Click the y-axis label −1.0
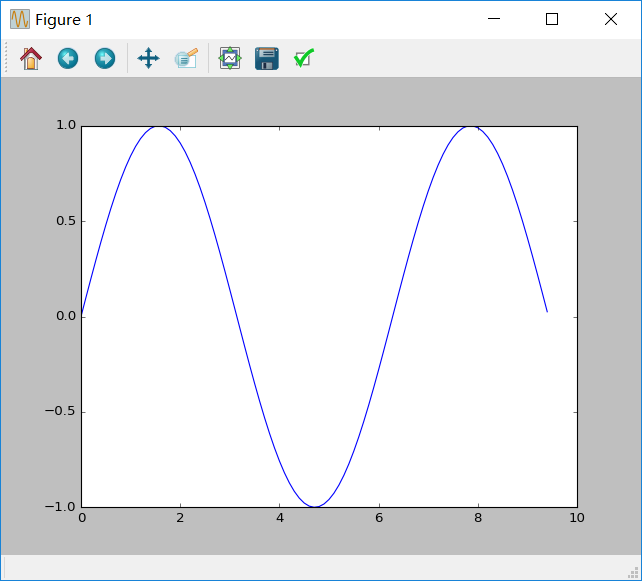642x581 pixels. pos(60,507)
